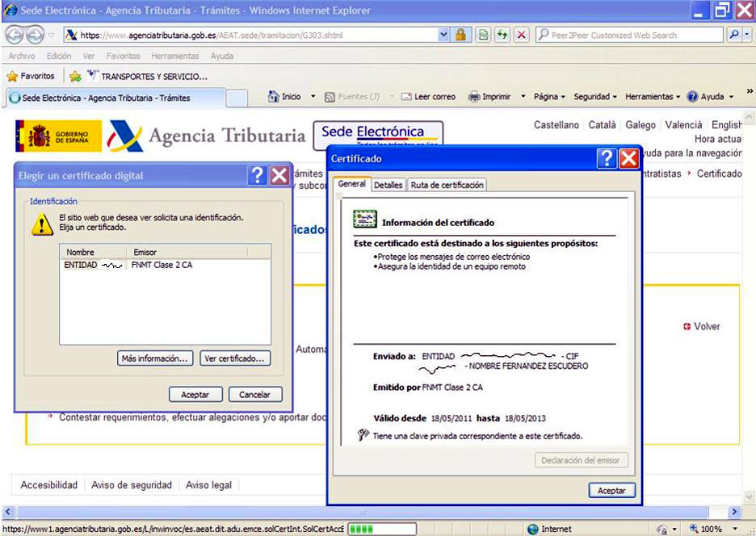Click the help icon in Elegir certificado dialog
This screenshot has width=756, height=536.
tap(258, 175)
